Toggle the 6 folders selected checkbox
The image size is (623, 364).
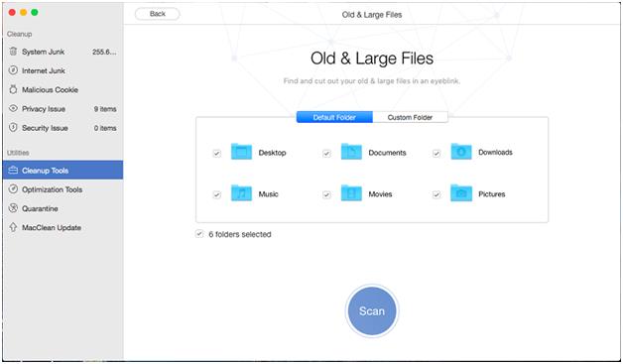(199, 234)
